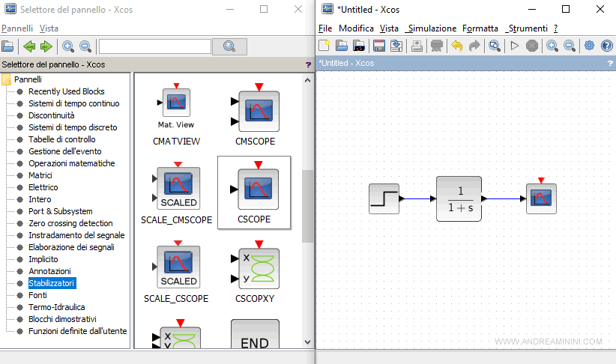Click the Pannelli root folder
616x364 pixels.
pos(22,79)
